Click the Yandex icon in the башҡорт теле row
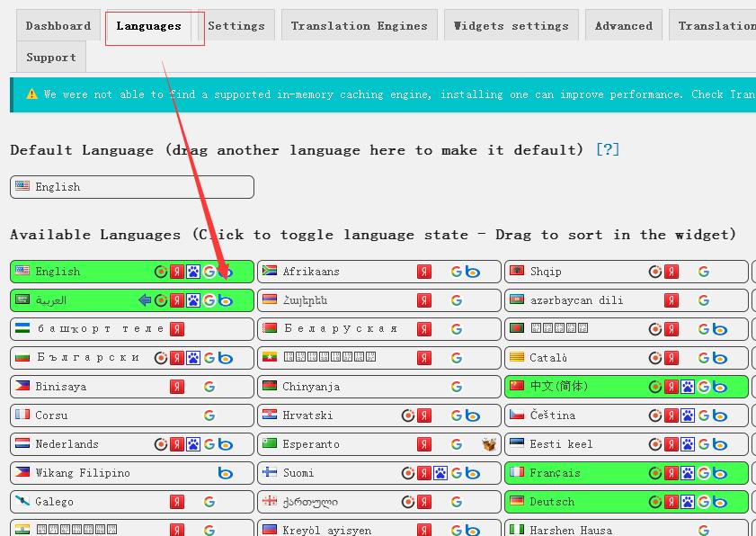756x536 pixels. tap(177, 329)
